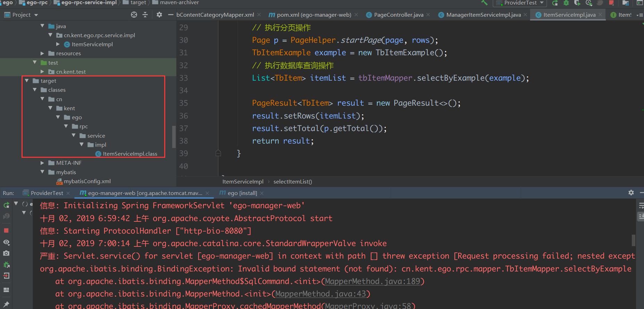
Task: Rerun ProviderTest from the top toolbar
Action: pos(555,3)
